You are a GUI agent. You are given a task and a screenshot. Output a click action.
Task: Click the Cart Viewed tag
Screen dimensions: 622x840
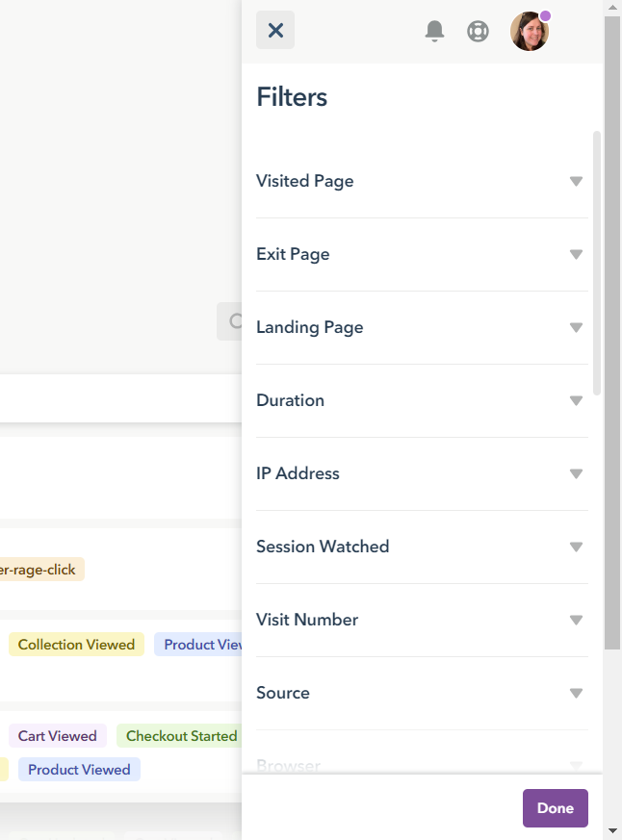[58, 736]
